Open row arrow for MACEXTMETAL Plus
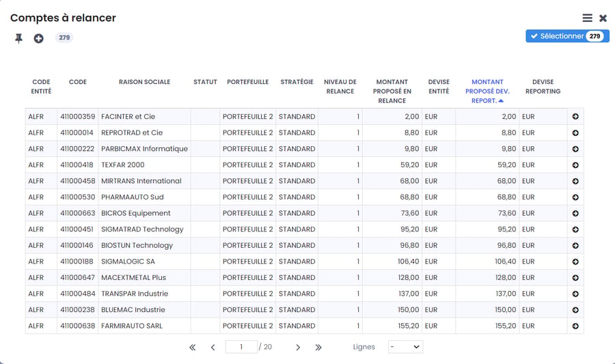The image size is (615, 364). (x=575, y=277)
